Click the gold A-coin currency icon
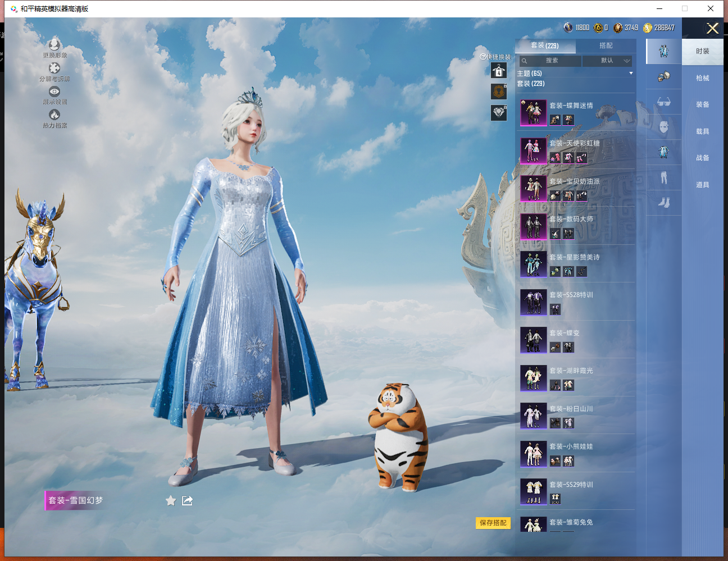 pos(598,28)
